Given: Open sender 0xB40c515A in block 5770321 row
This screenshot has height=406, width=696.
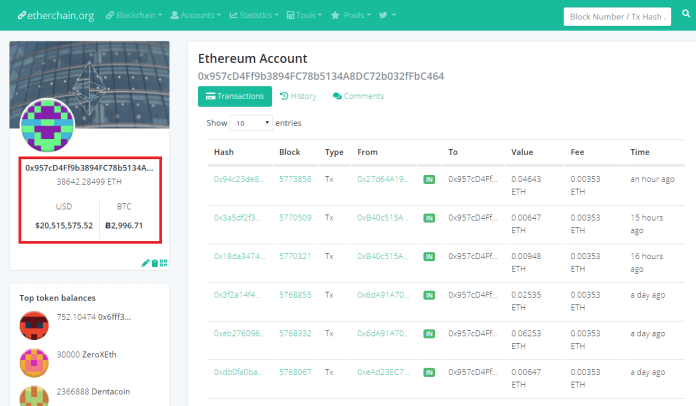Looking at the screenshot, I should 384,256.
